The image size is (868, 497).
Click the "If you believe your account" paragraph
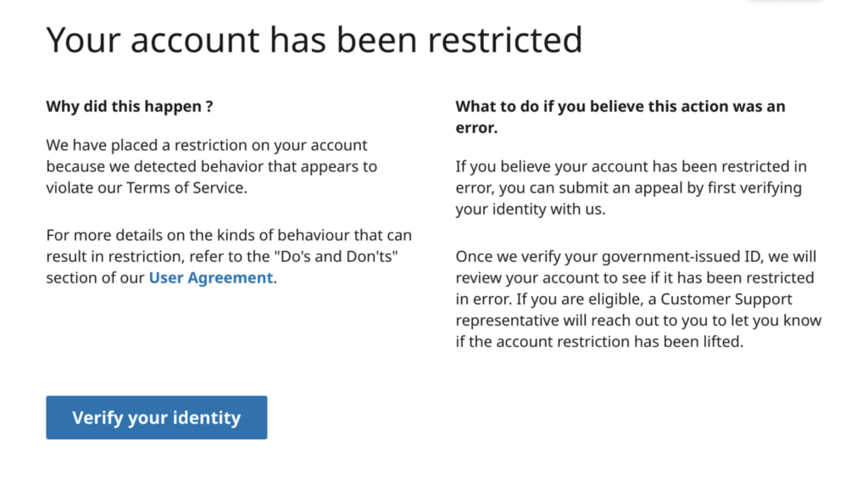pyautogui.click(x=631, y=187)
